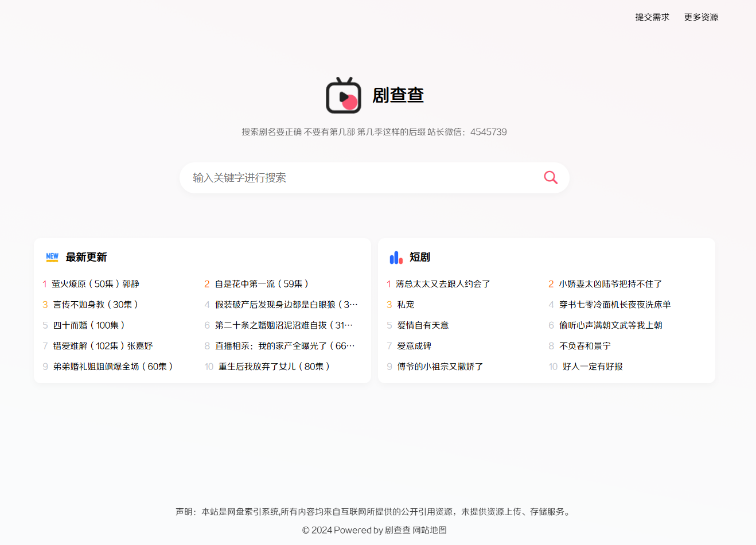Screen dimensions: 756x545
Task: Open short drama 傅爷的小祖宗又撒娇了
Action: point(441,367)
